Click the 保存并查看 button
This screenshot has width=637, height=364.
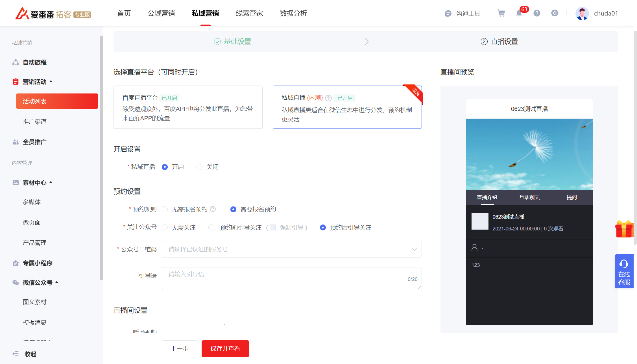pyautogui.click(x=225, y=349)
